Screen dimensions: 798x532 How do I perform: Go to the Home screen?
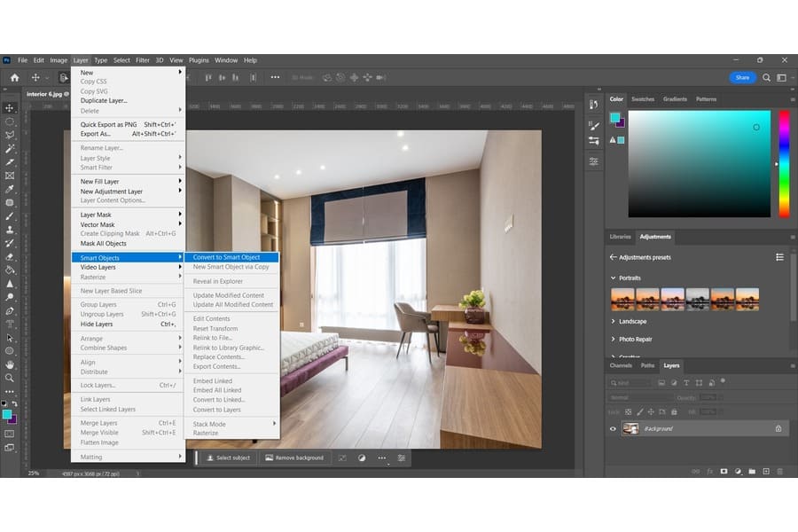click(14, 77)
